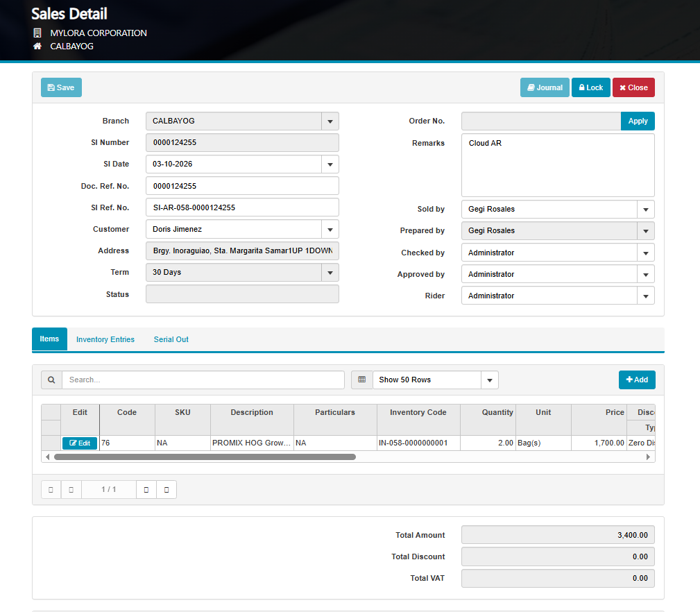Lock this sales invoice
This screenshot has height=612, width=700.
[x=590, y=87]
